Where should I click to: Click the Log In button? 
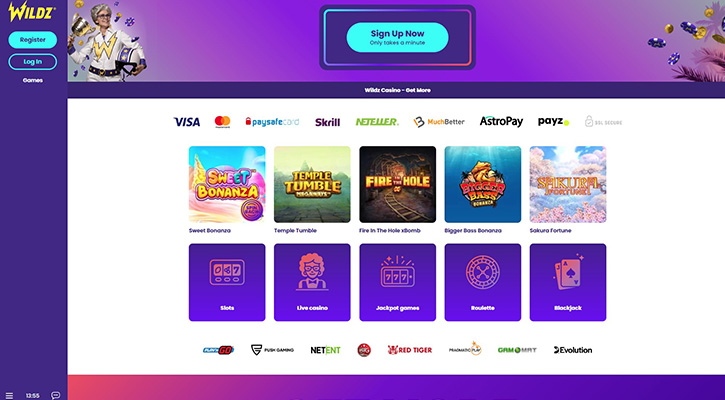pos(33,62)
